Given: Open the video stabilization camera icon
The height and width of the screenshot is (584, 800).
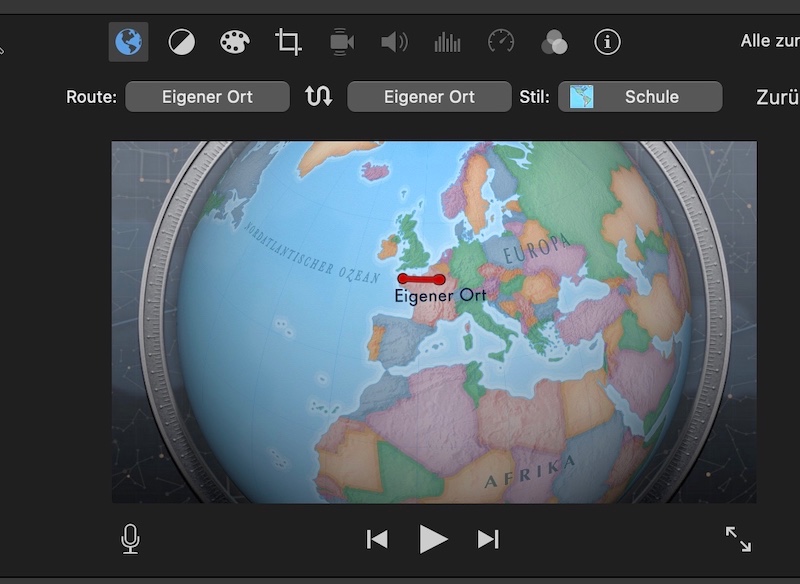Looking at the screenshot, I should click(x=342, y=42).
